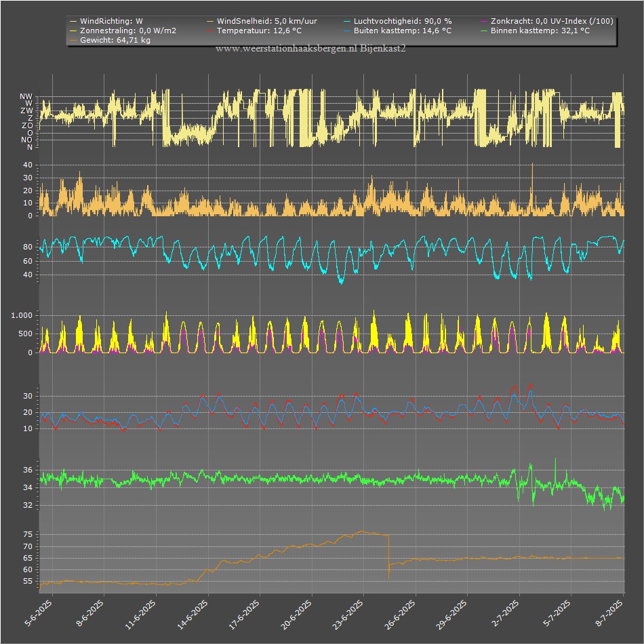The height and width of the screenshot is (644, 644).
Task: Click the weerstationhaaksbergen.nl Bijenkast2 title text
Action: (310, 48)
